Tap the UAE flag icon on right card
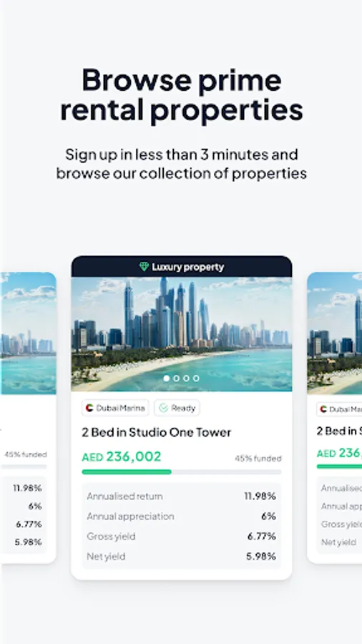Screen dimensions: 362x644 323,409
